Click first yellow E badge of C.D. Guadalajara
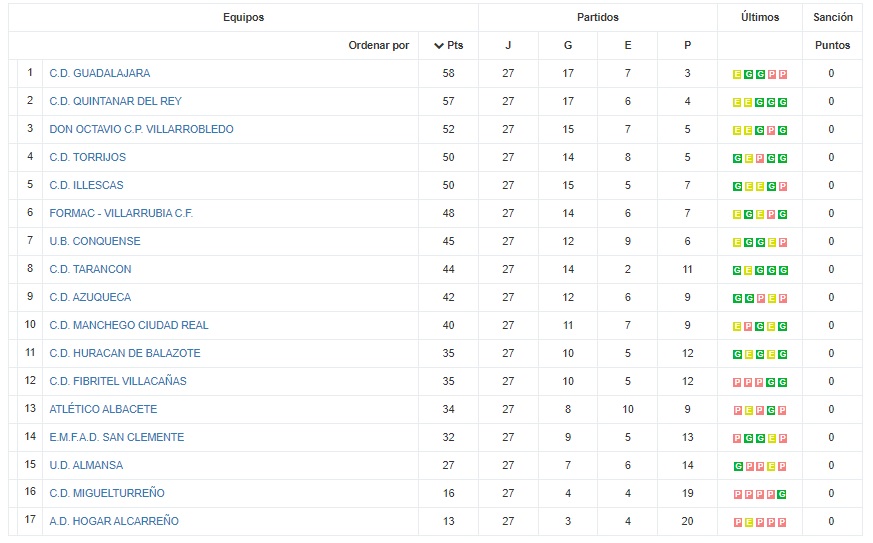 pyautogui.click(x=737, y=74)
